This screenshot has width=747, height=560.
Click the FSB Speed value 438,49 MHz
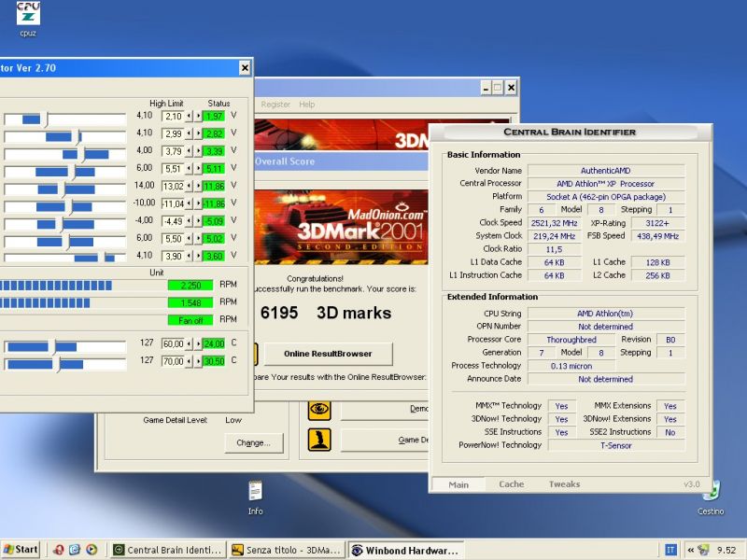point(657,236)
